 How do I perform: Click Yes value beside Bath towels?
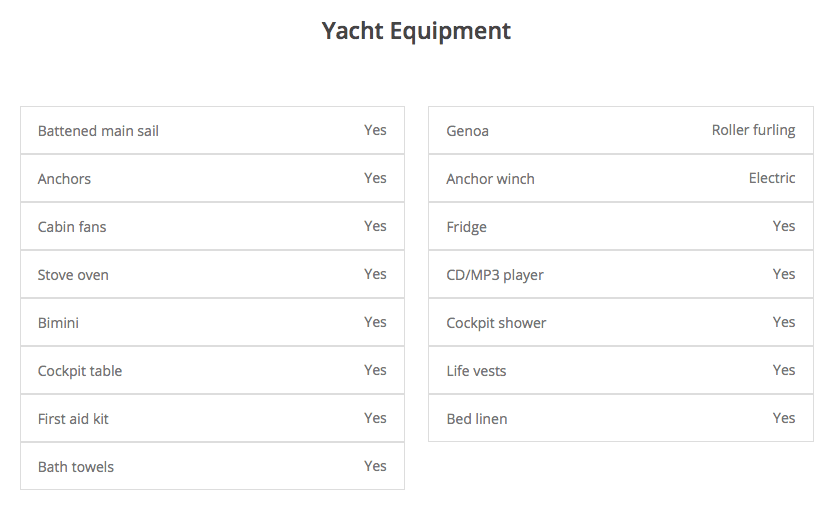375,466
